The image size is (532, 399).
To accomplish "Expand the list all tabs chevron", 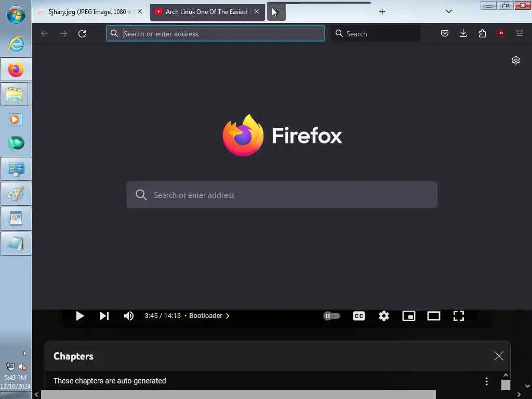I will tap(448, 11).
